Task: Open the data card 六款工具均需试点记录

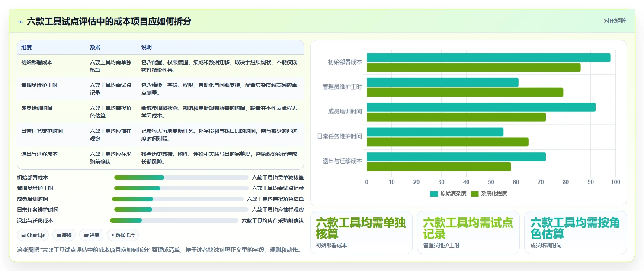Action: coord(468,232)
